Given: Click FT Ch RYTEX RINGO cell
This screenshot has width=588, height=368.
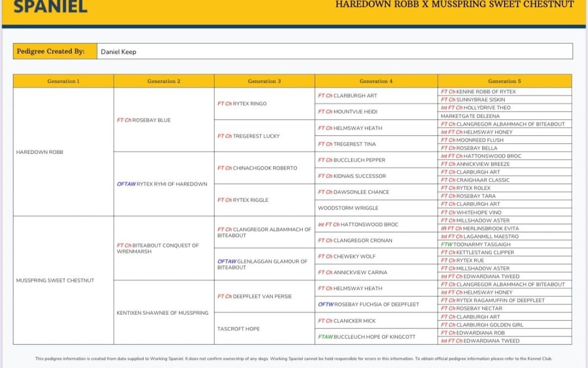Looking at the screenshot, I should pyautogui.click(x=242, y=104).
